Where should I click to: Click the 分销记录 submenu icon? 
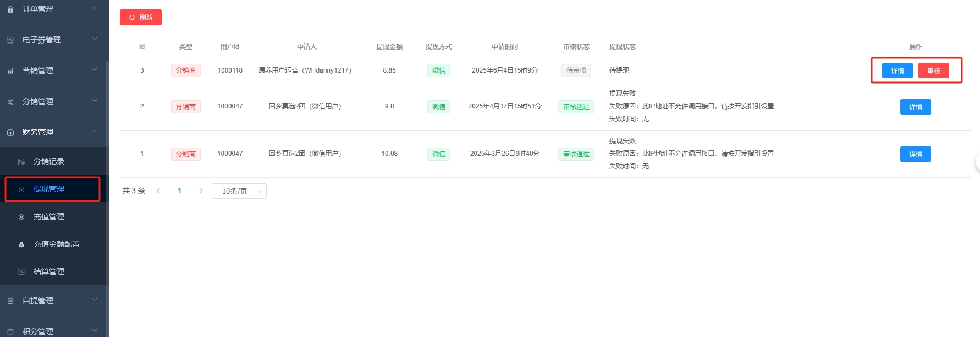coord(21,162)
